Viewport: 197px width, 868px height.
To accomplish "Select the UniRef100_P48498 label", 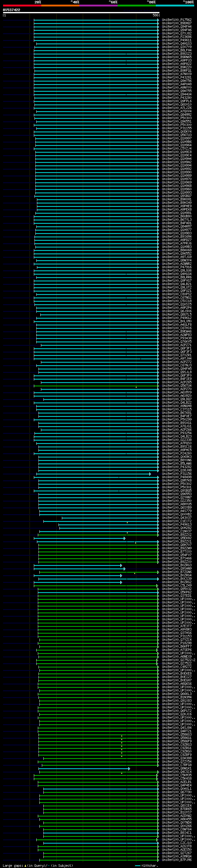I will (176, 477).
